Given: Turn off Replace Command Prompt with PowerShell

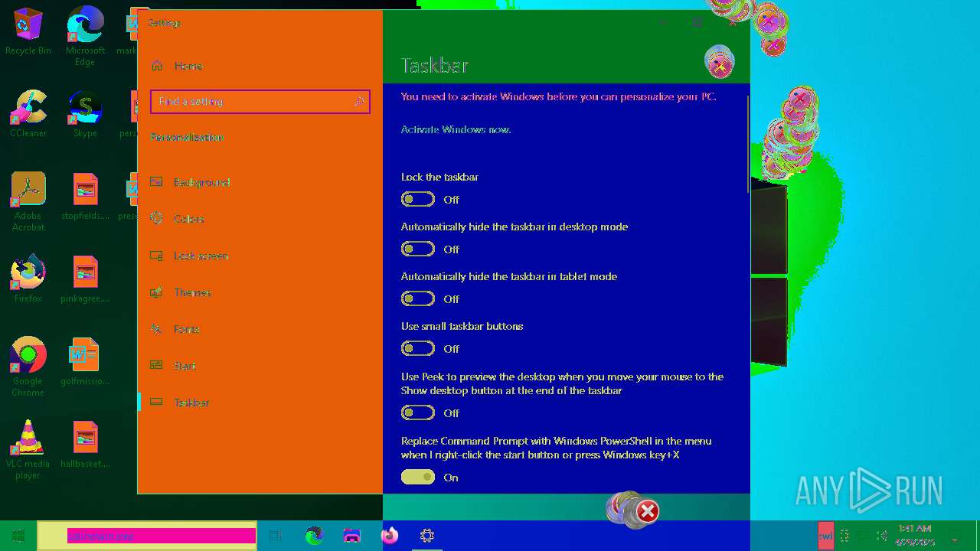Looking at the screenshot, I should tap(418, 477).
